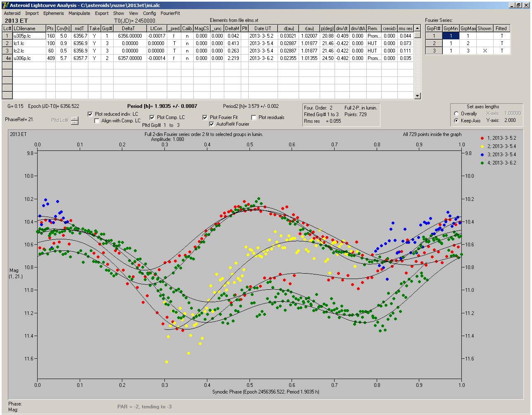Open the Show menu
Viewport: 532px width, 415px height.
coord(119,13)
